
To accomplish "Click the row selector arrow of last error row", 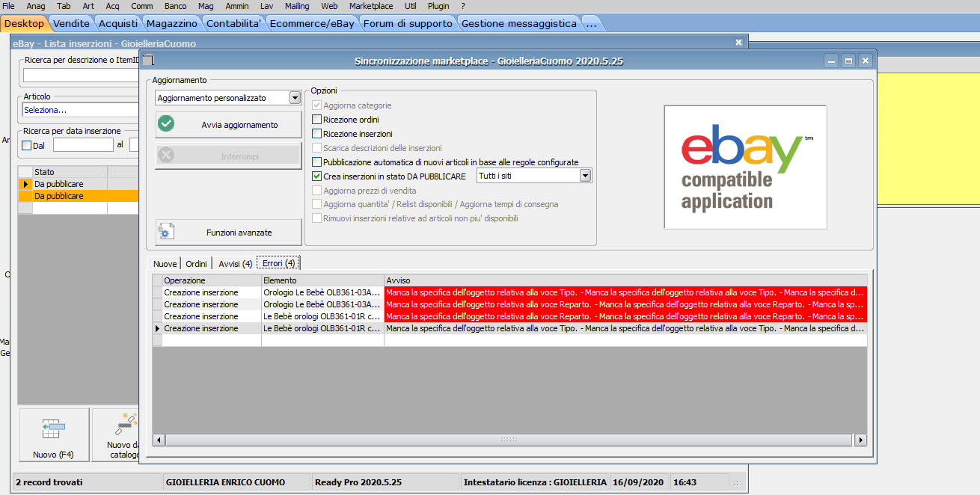I will [x=157, y=328].
